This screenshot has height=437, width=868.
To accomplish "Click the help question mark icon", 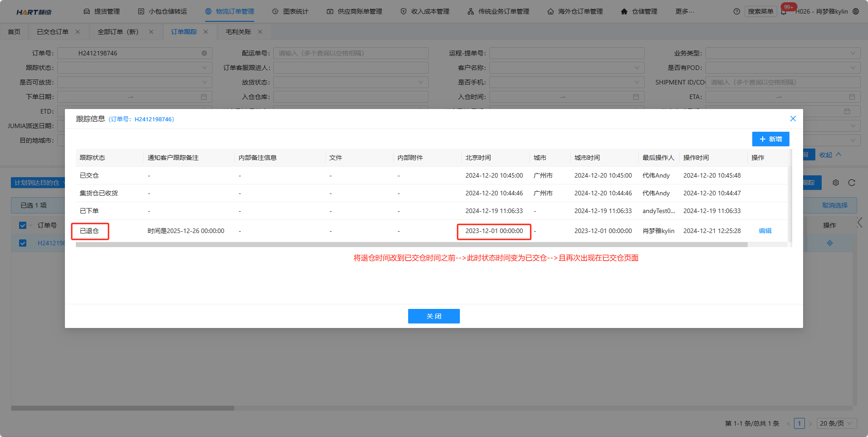I will pyautogui.click(x=736, y=11).
